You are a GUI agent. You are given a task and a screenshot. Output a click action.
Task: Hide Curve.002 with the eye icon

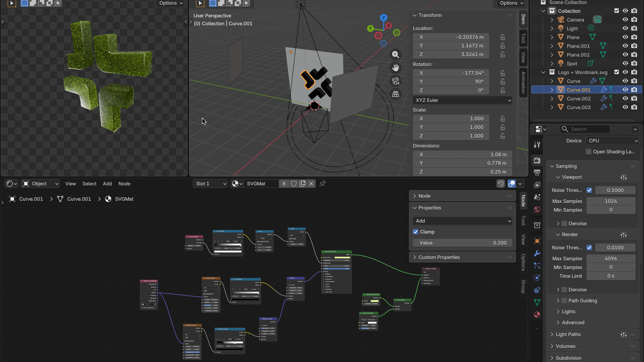(625, 98)
